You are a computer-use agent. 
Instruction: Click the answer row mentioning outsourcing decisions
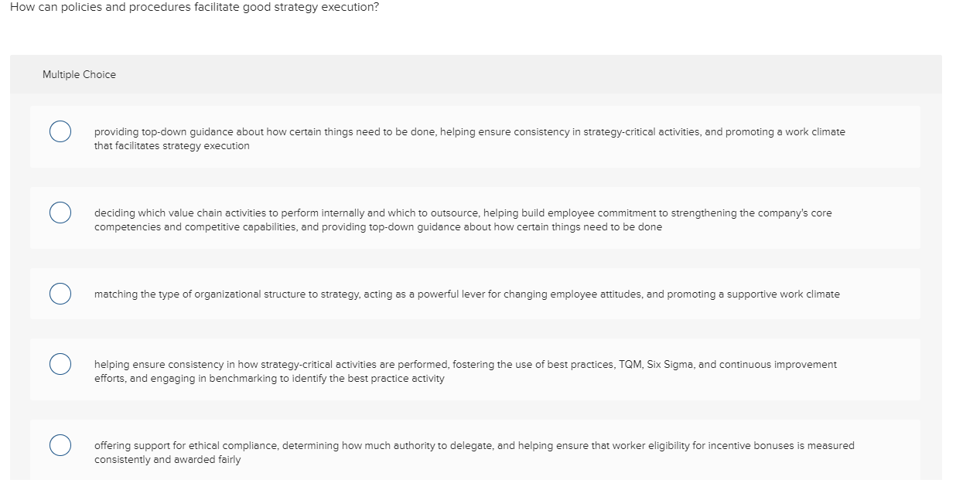coord(464,218)
